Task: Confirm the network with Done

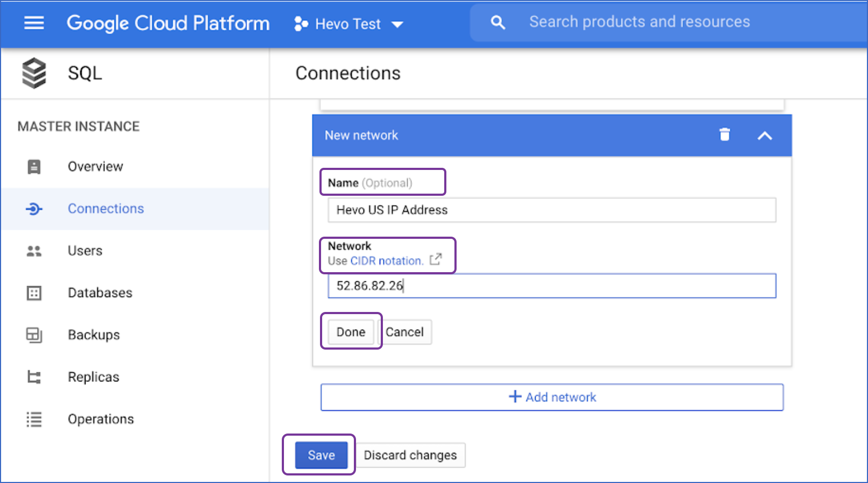Action: (351, 332)
